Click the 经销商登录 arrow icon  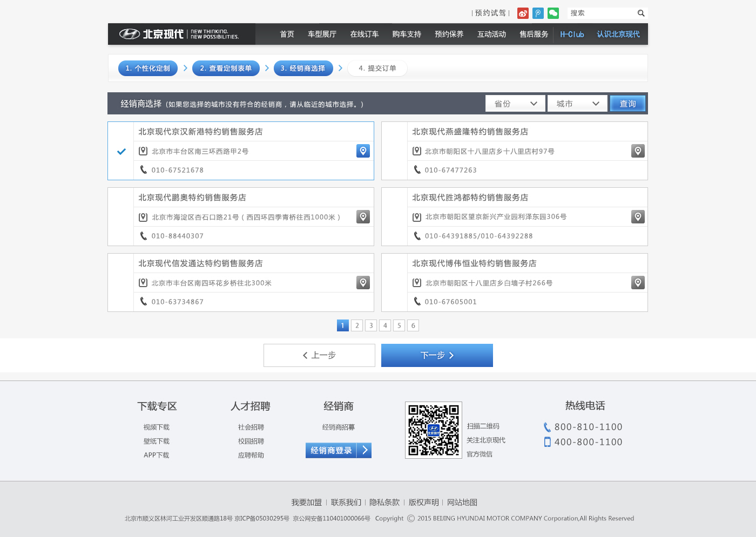364,450
